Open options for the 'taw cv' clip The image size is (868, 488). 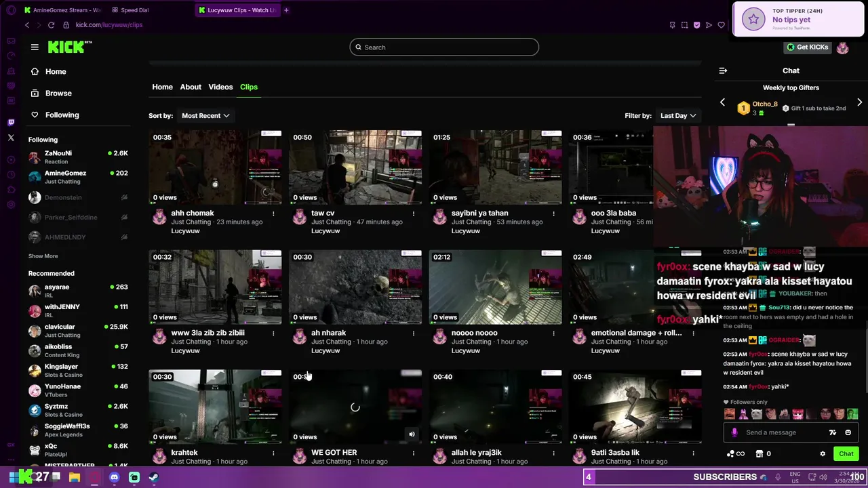413,213
